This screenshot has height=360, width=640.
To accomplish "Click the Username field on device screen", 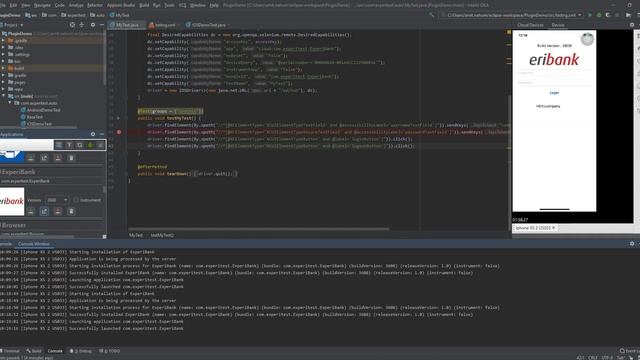I will (x=554, y=73).
